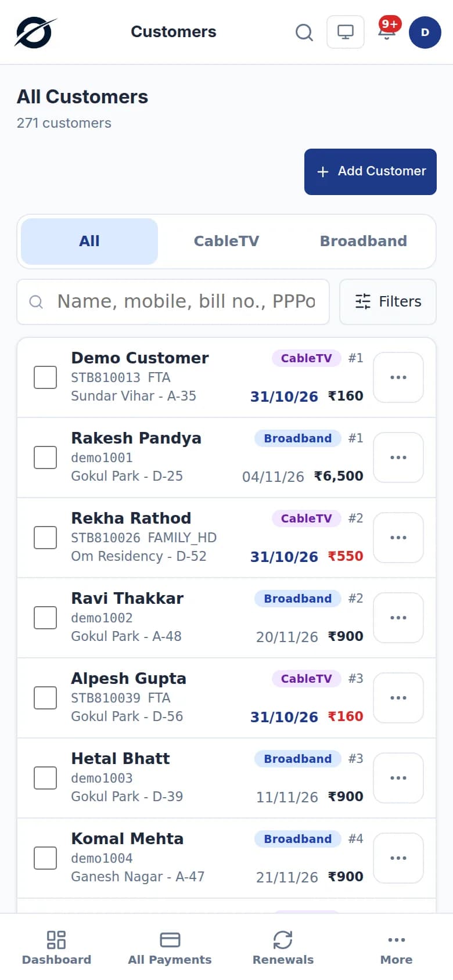
Task: Open the search icon in header
Action: [304, 32]
